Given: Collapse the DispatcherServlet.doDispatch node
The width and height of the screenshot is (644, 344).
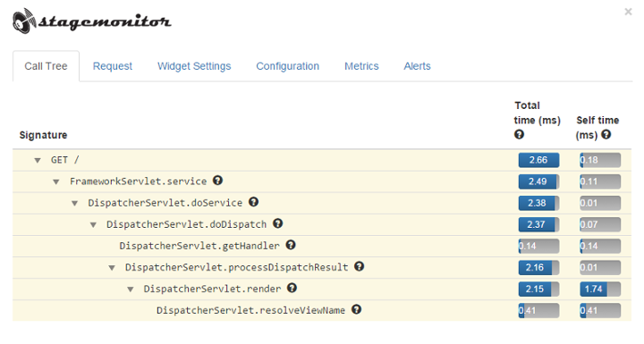Looking at the screenshot, I should click(93, 225).
